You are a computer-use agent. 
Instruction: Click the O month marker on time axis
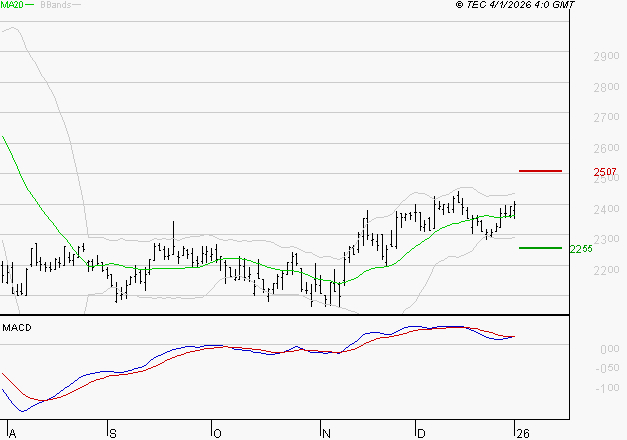point(217,434)
